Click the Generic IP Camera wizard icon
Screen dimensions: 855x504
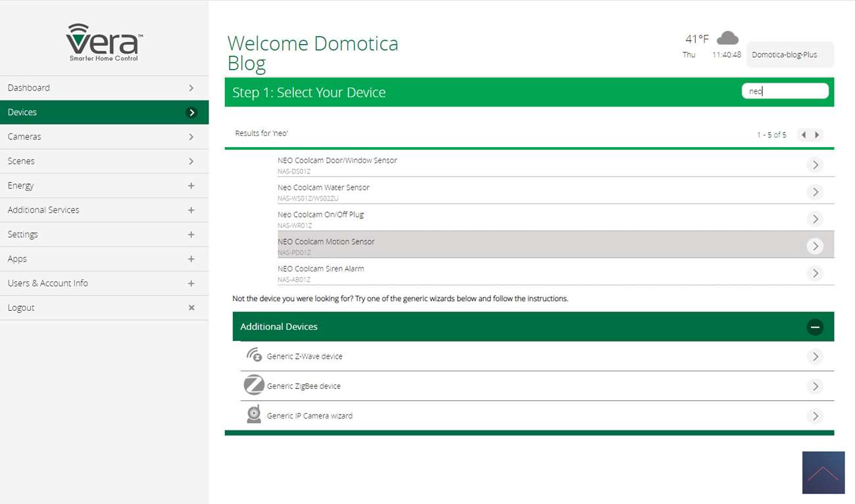coord(254,414)
